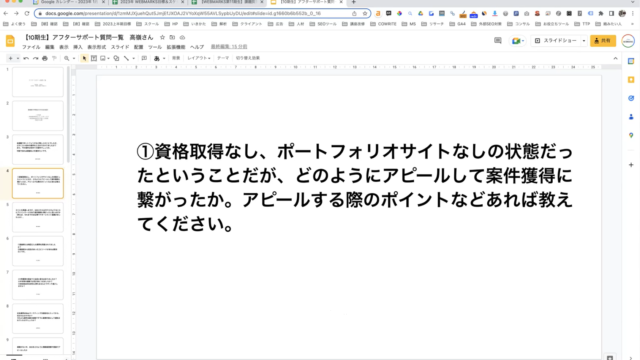Viewport: 640px width, 360px height.
Task: Click the get add-ons plus icon
Action: (631, 165)
